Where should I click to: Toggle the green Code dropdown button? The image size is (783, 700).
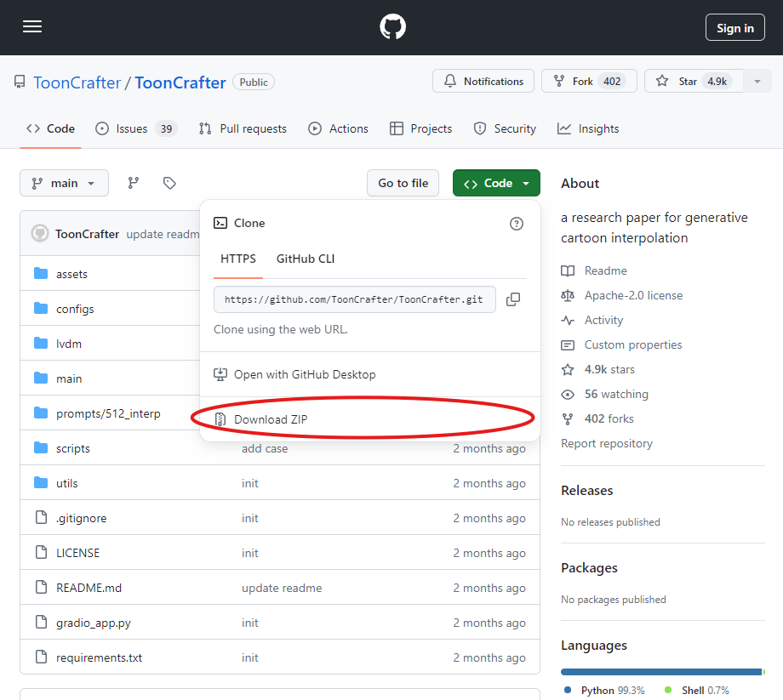496,183
